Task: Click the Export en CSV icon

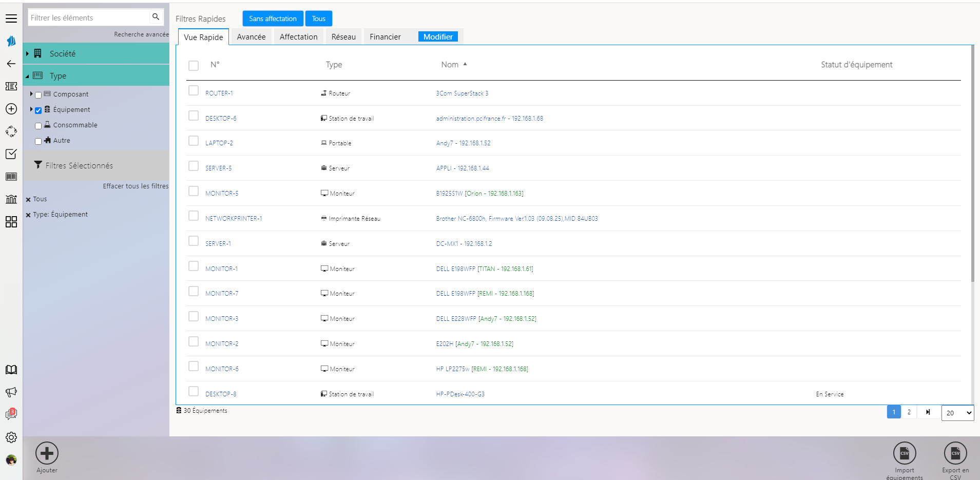Action: coord(955,453)
